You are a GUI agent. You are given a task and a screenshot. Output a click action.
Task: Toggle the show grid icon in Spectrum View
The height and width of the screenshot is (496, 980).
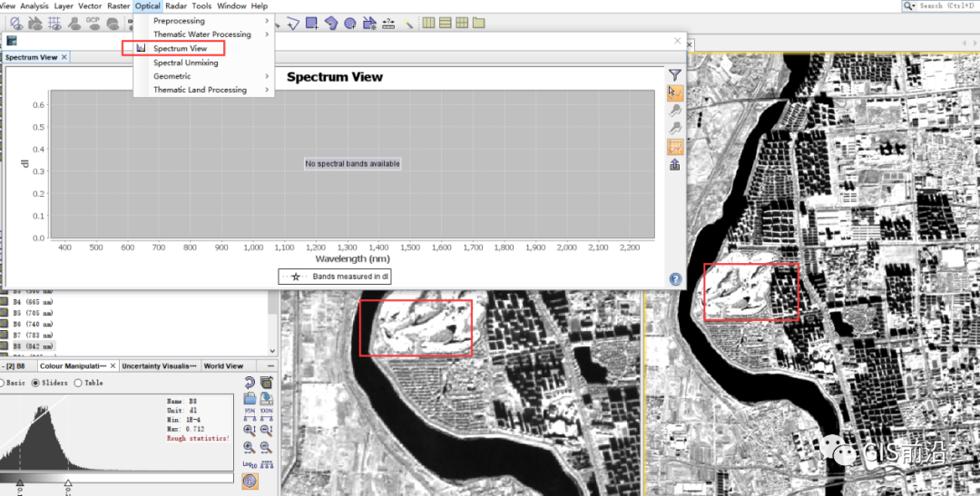pyautogui.click(x=675, y=148)
